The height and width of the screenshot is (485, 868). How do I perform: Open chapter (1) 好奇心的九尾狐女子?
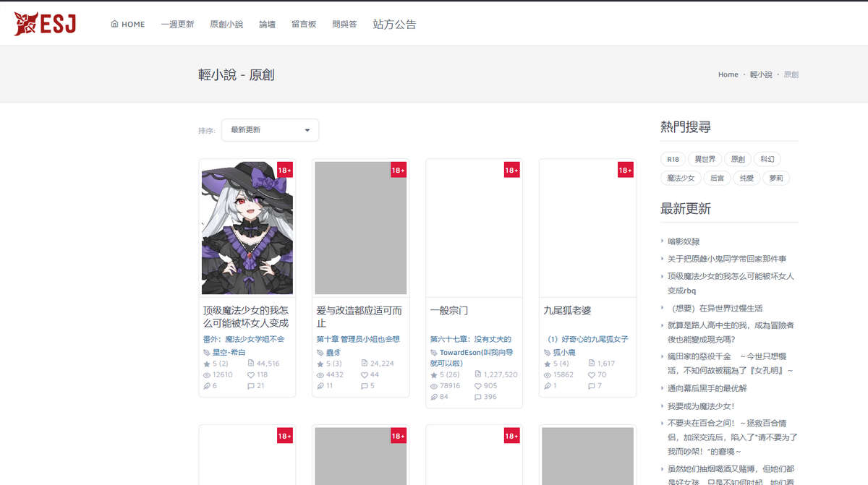pos(587,339)
